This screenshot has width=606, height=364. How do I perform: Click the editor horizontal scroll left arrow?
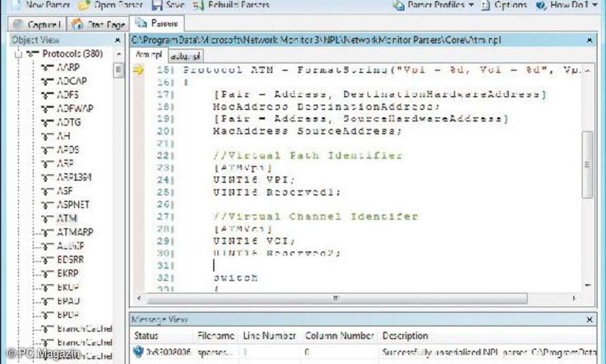[139, 298]
